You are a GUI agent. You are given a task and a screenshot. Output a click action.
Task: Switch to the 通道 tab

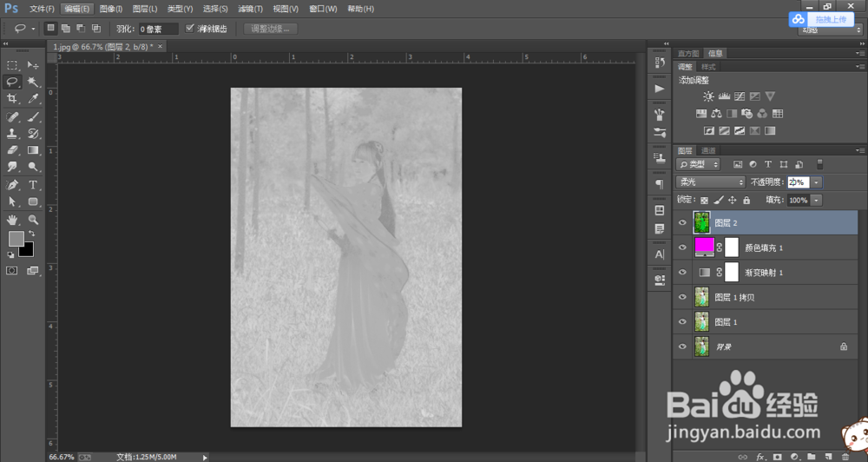click(708, 151)
